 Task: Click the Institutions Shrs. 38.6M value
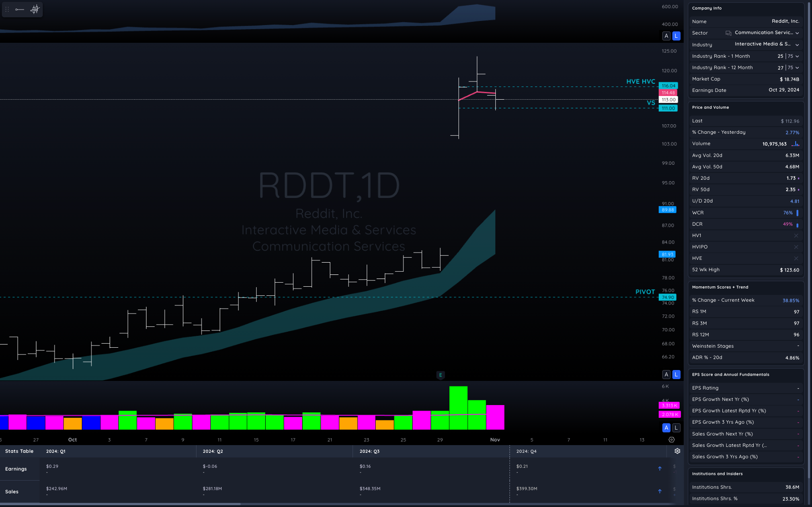(792, 487)
